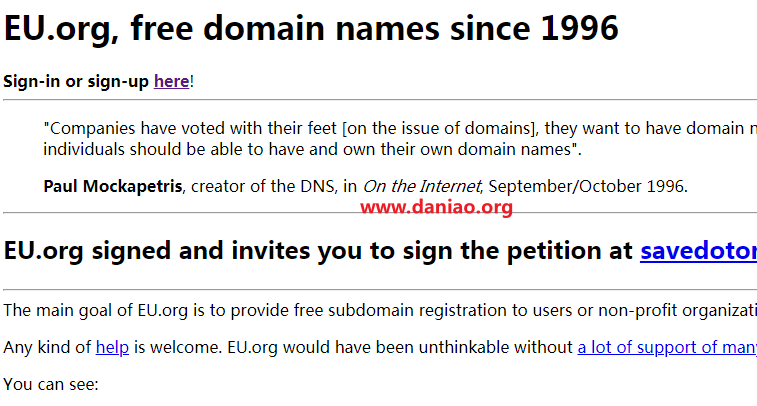Follow the savedotorg petition link
This screenshot has width=757, height=406.
(x=698, y=251)
